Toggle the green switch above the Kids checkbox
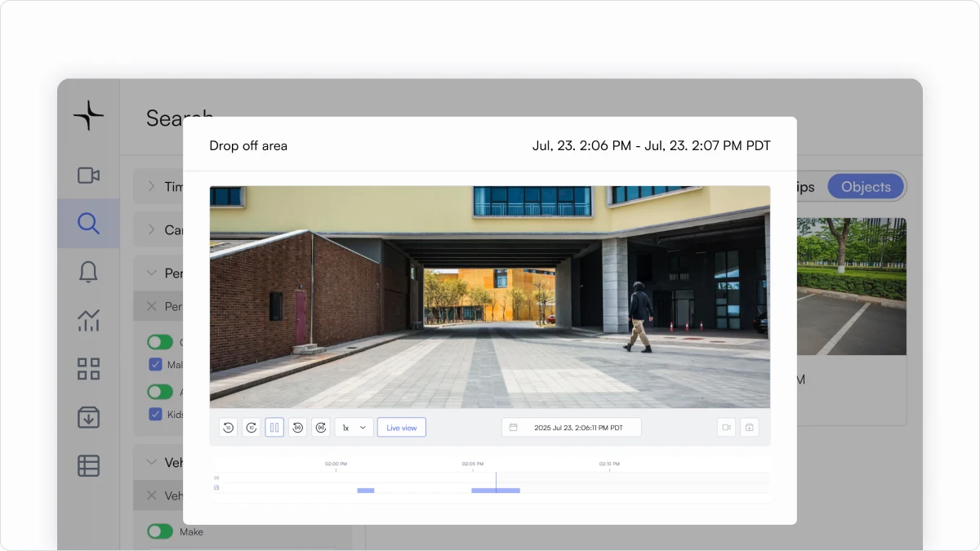This screenshot has width=980, height=551. 160,392
